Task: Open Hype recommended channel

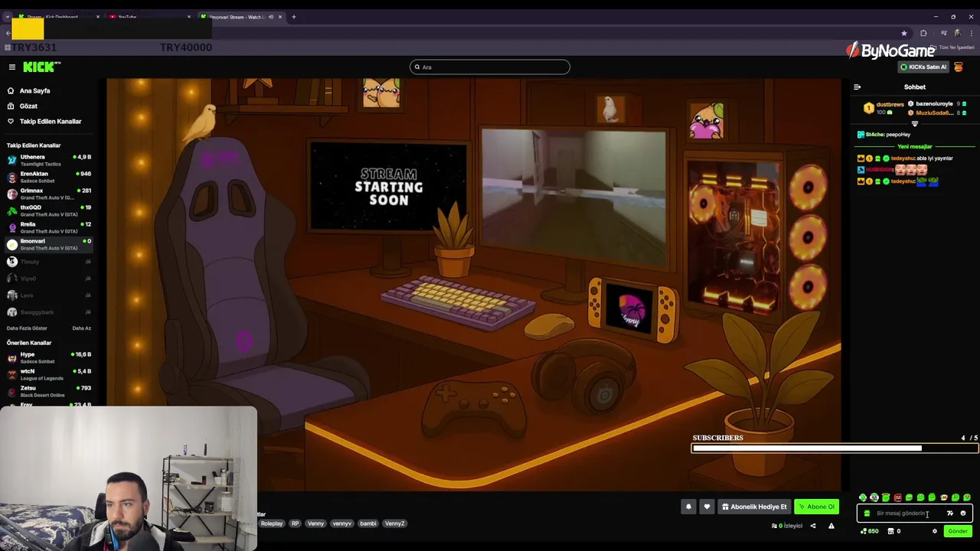Action: pyautogui.click(x=48, y=357)
